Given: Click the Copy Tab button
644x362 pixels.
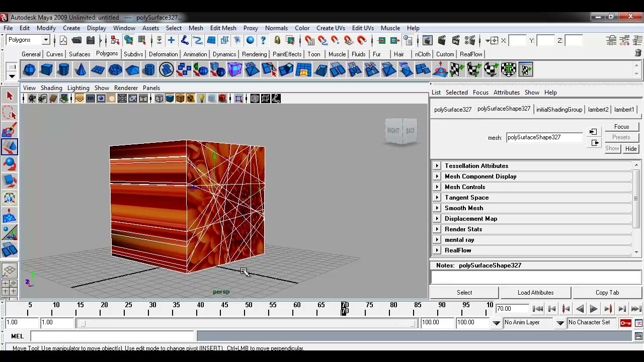Looking at the screenshot, I should [x=607, y=293].
